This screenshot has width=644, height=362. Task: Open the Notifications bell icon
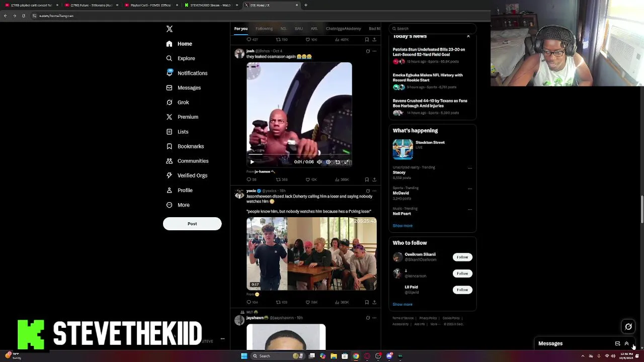pos(169,73)
